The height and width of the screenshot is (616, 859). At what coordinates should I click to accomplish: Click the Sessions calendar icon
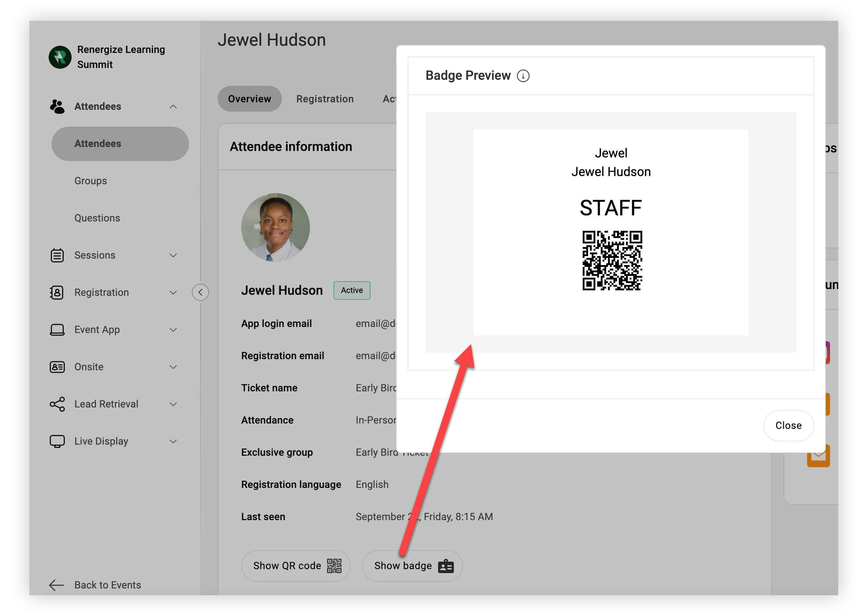pyautogui.click(x=57, y=255)
